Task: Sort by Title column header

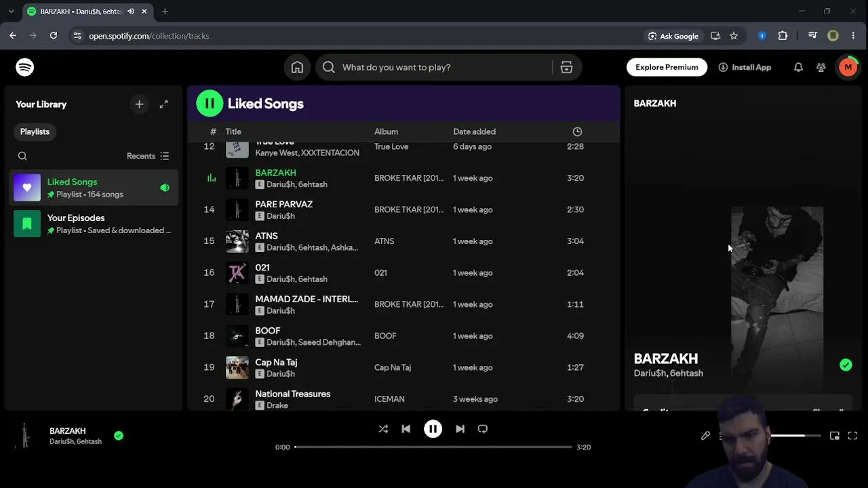Action: click(233, 131)
